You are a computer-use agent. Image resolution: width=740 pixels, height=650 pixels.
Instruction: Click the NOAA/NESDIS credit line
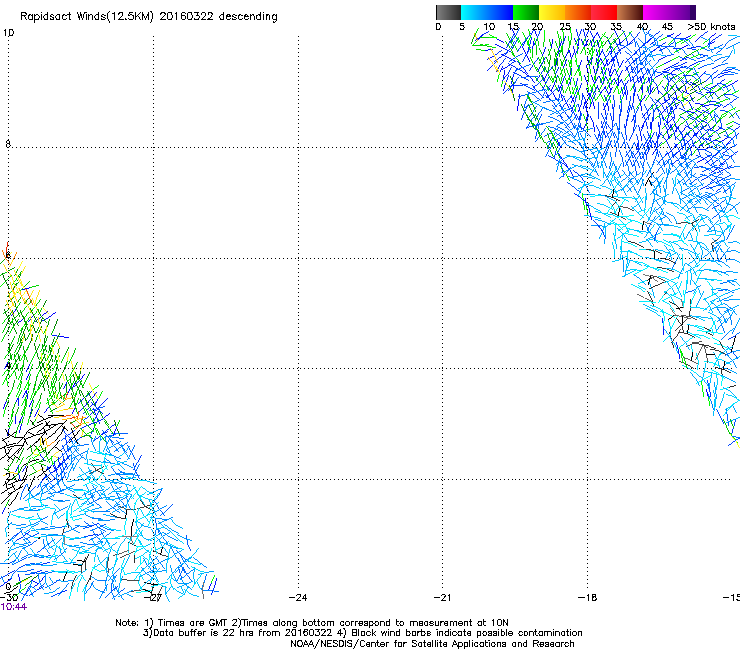coord(432,643)
